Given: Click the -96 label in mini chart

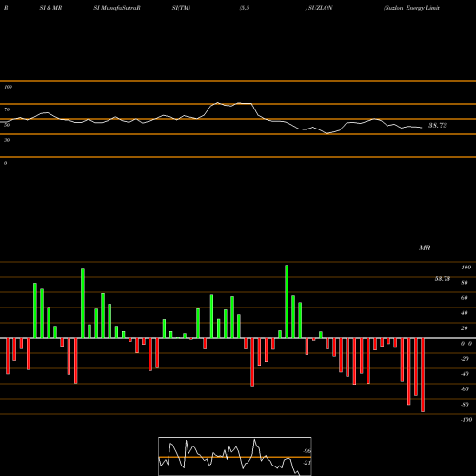Looking at the screenshot, I should [x=307, y=451].
